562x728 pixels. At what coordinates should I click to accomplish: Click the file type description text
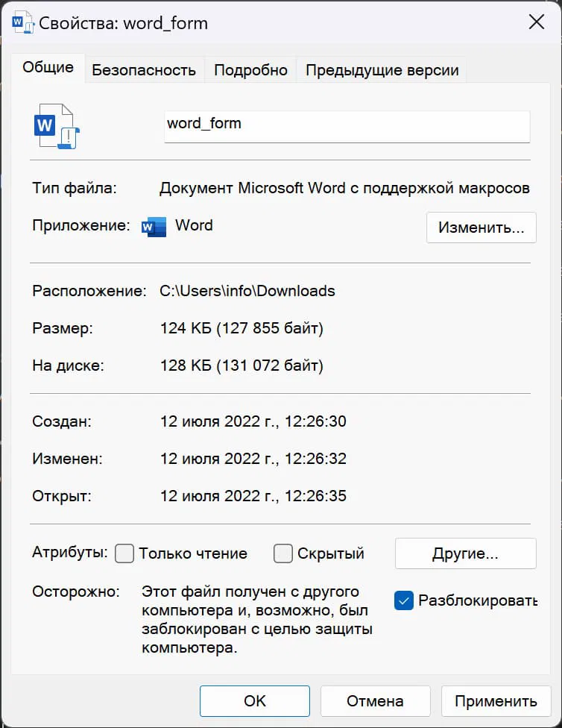pos(344,188)
